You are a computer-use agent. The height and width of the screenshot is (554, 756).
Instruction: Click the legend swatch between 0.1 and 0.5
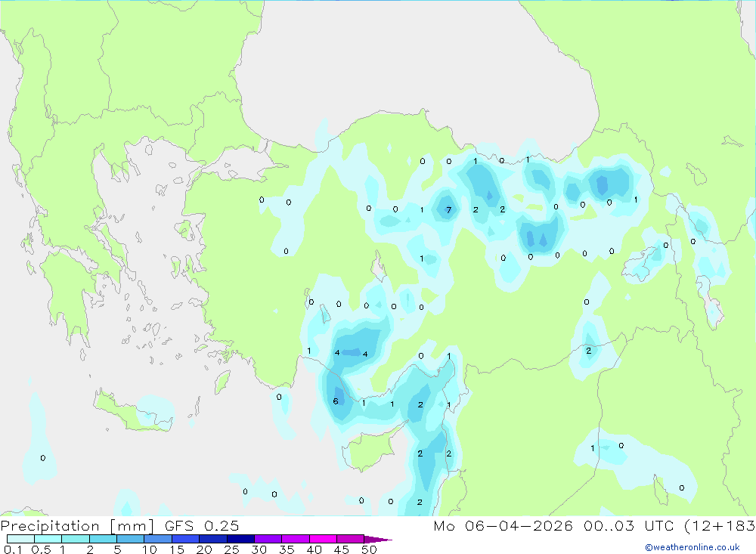pyautogui.click(x=20, y=539)
